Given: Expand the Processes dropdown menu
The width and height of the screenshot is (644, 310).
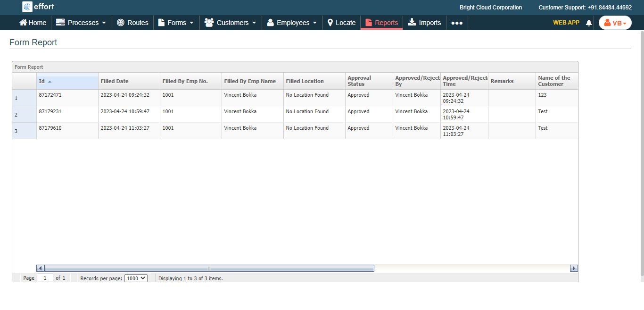Looking at the screenshot, I should coord(81,23).
